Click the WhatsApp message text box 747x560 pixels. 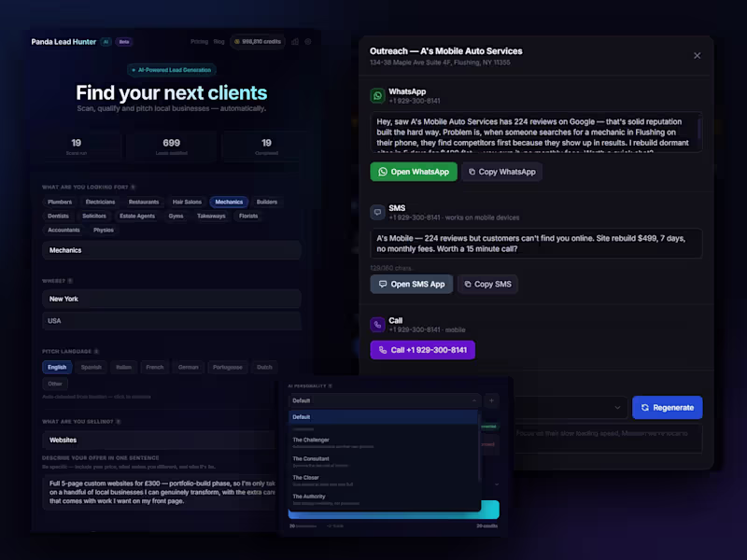coord(536,133)
